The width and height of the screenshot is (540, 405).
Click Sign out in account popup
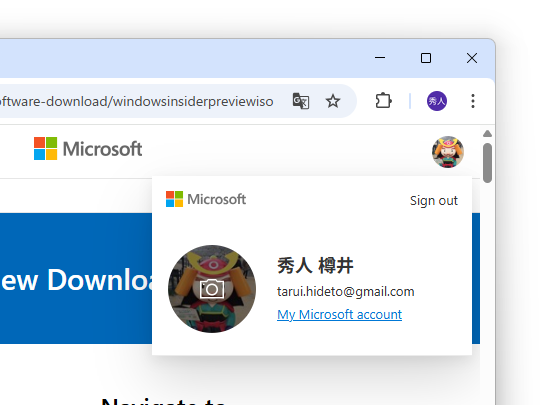pyautogui.click(x=434, y=200)
